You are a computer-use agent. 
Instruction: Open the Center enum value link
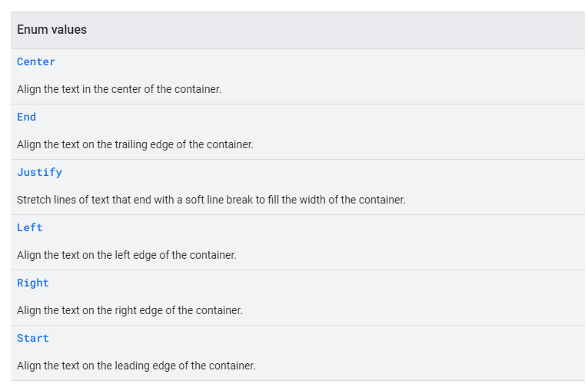[x=36, y=61]
